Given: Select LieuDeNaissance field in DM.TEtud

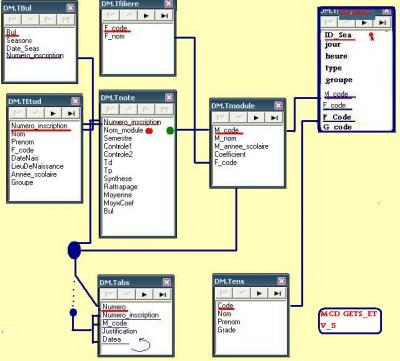Looking at the screenshot, I should coord(37,166).
